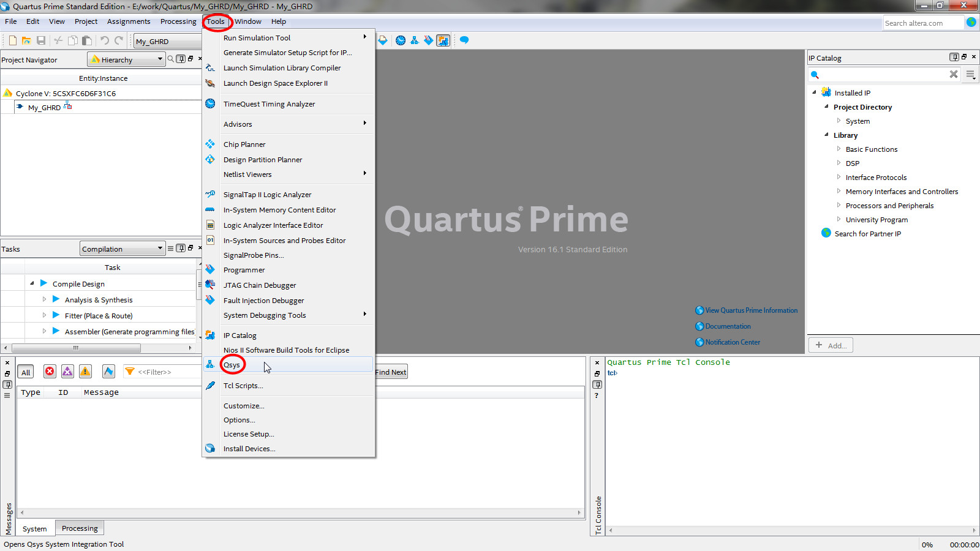Click the Tcl Console help question mark
This screenshot has width=980, height=551.
click(597, 395)
